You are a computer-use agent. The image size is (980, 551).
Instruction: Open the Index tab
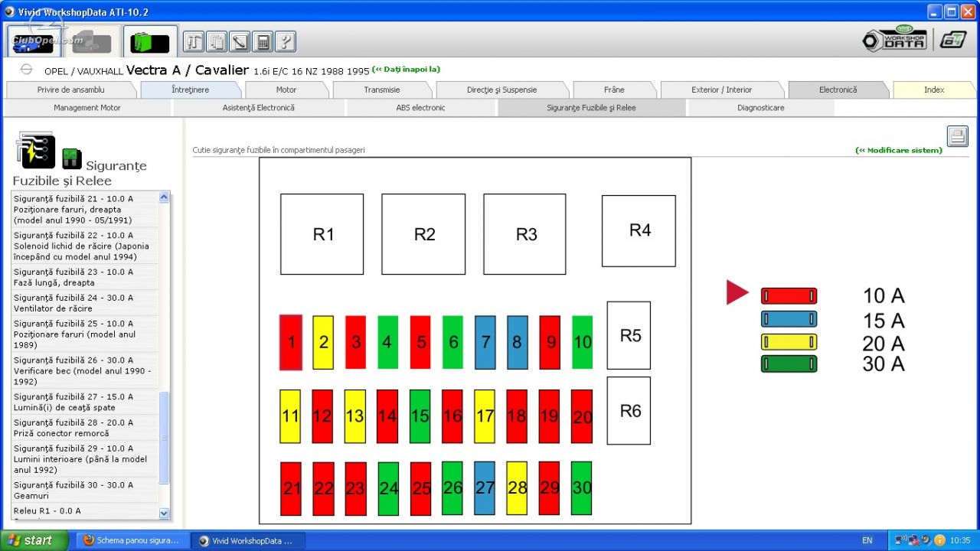tap(934, 90)
